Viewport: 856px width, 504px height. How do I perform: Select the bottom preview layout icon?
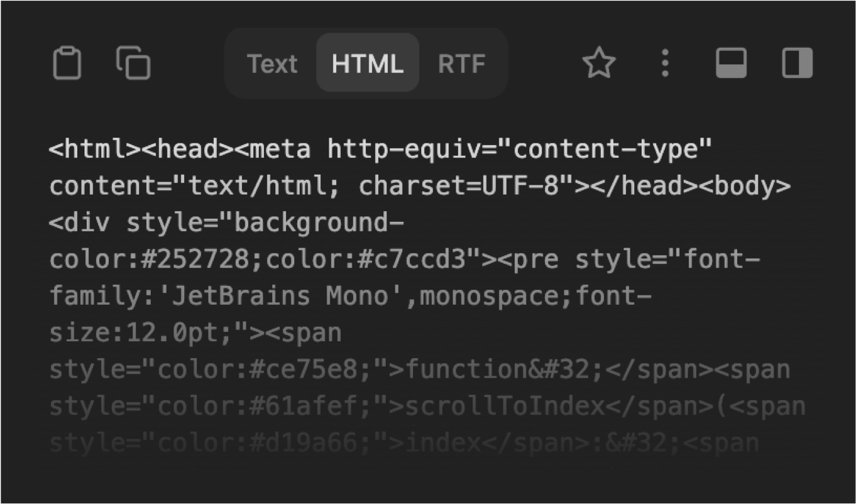[x=731, y=63]
